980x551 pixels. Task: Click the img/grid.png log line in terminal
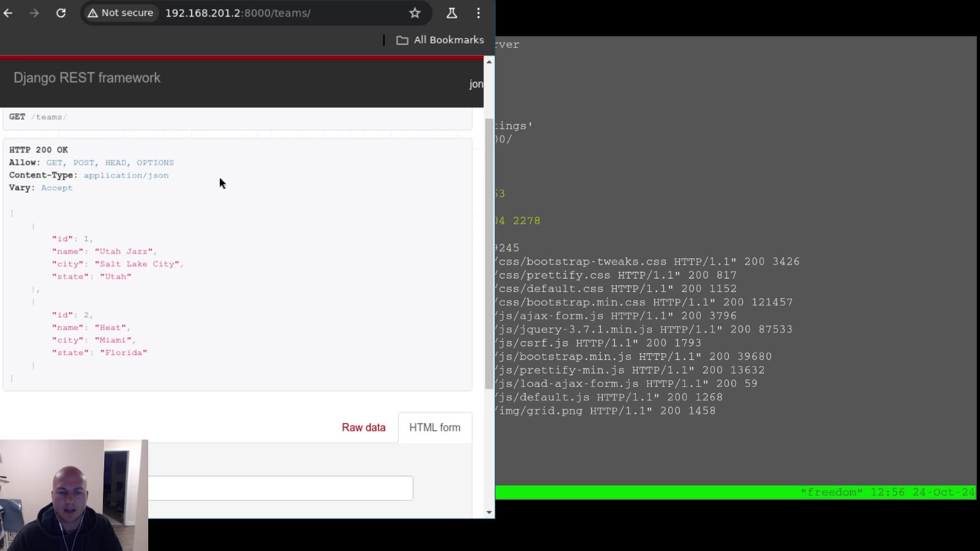click(x=605, y=411)
